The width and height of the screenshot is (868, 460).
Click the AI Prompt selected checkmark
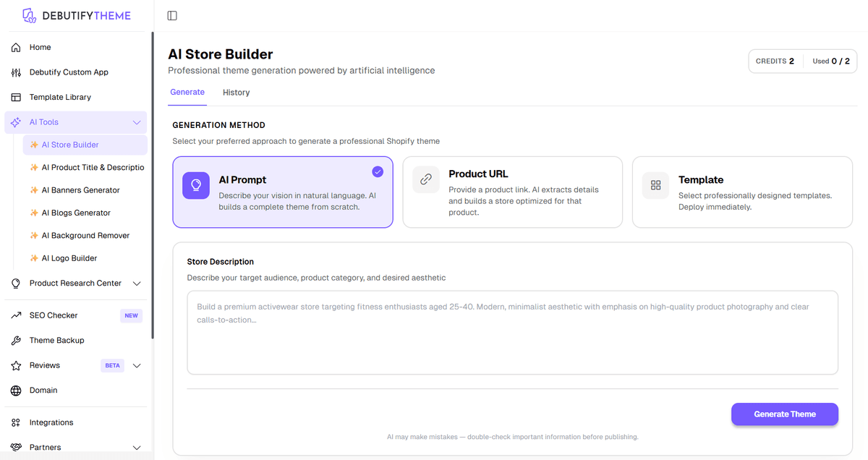click(378, 172)
